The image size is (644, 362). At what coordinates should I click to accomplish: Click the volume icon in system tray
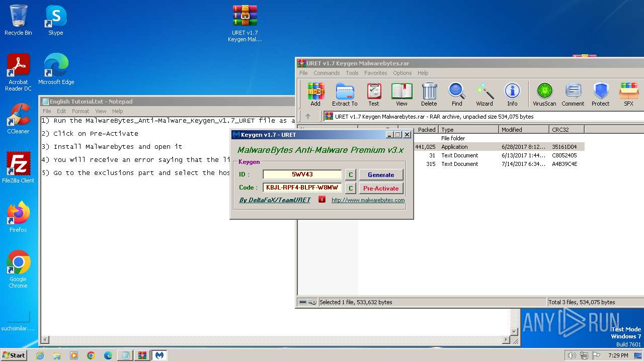coord(572,355)
